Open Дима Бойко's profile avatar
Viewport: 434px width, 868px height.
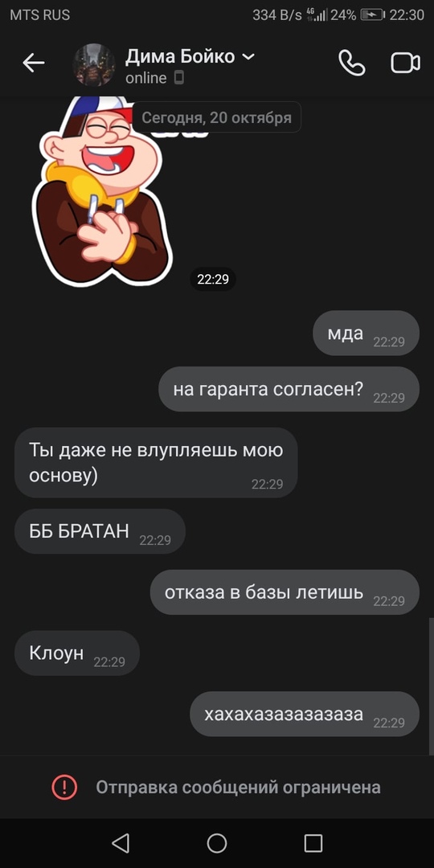coord(94,65)
